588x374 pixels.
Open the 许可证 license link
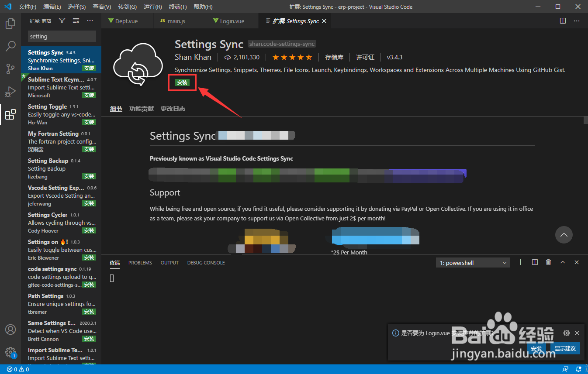pos(365,57)
